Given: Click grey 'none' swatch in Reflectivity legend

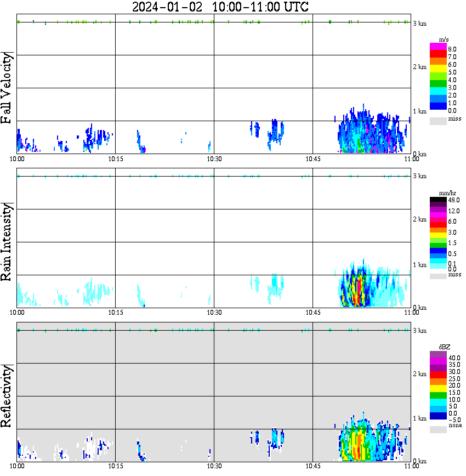Looking at the screenshot, I should click(x=438, y=429).
